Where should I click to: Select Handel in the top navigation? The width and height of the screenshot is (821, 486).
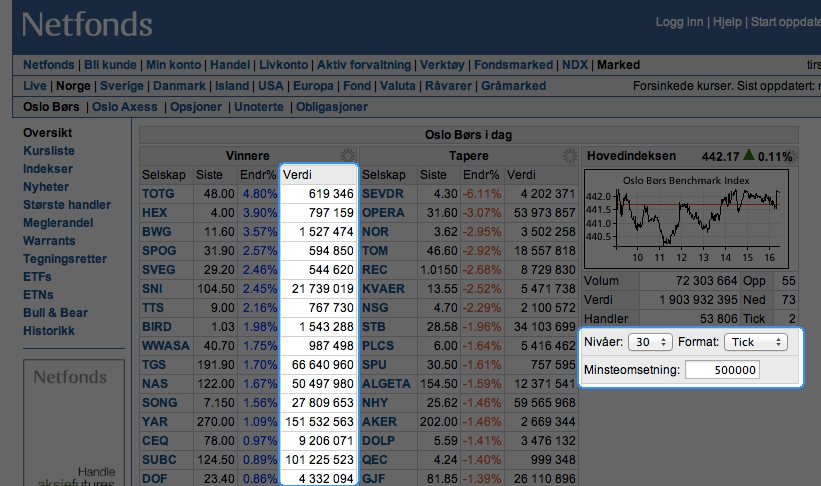pos(230,65)
